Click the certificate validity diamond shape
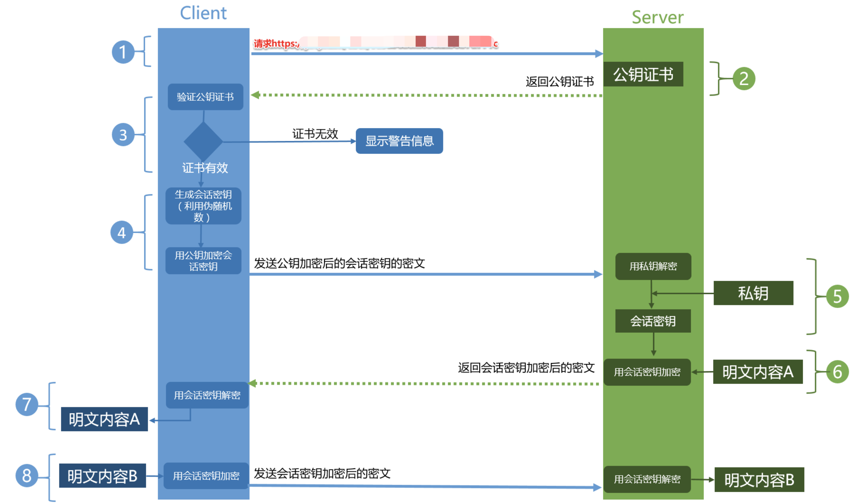 [x=203, y=142]
